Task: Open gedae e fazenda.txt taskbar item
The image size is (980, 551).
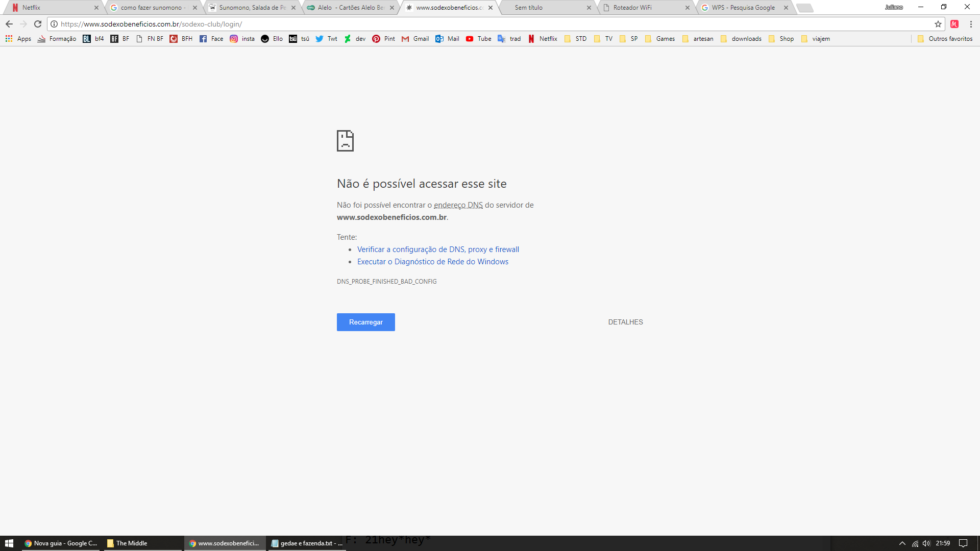Action: 307,543
